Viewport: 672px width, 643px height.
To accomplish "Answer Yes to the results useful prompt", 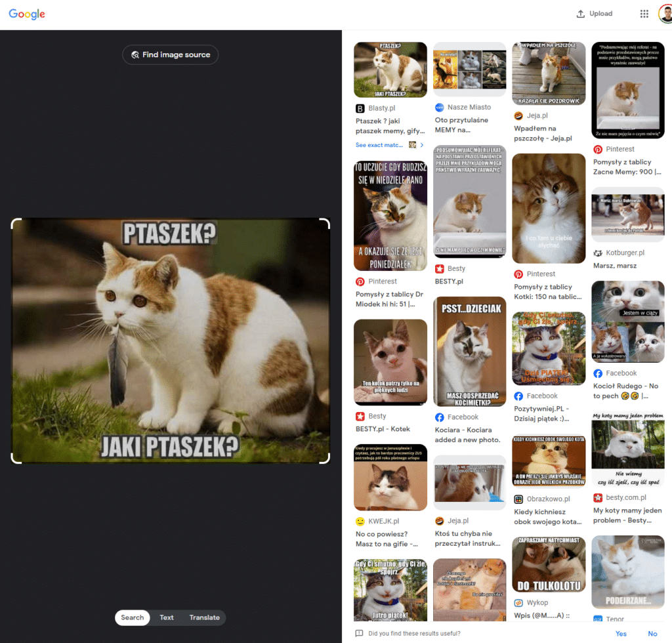I will pos(621,633).
